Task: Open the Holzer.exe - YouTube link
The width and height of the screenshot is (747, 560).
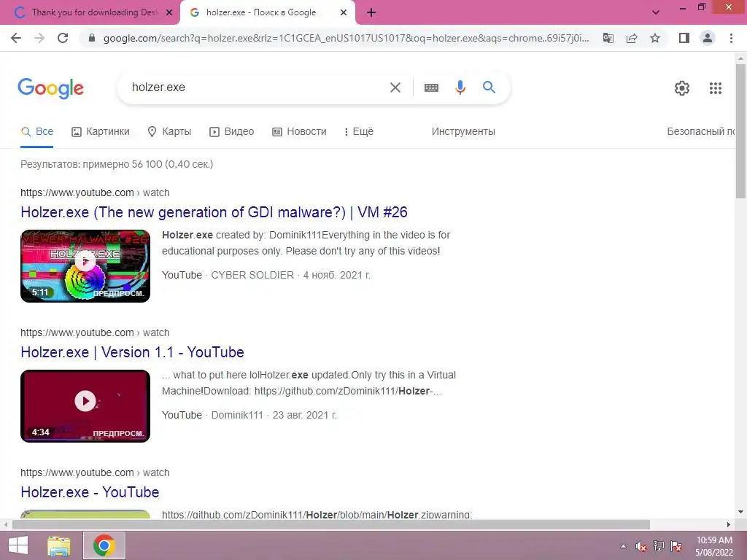Action: (x=90, y=492)
